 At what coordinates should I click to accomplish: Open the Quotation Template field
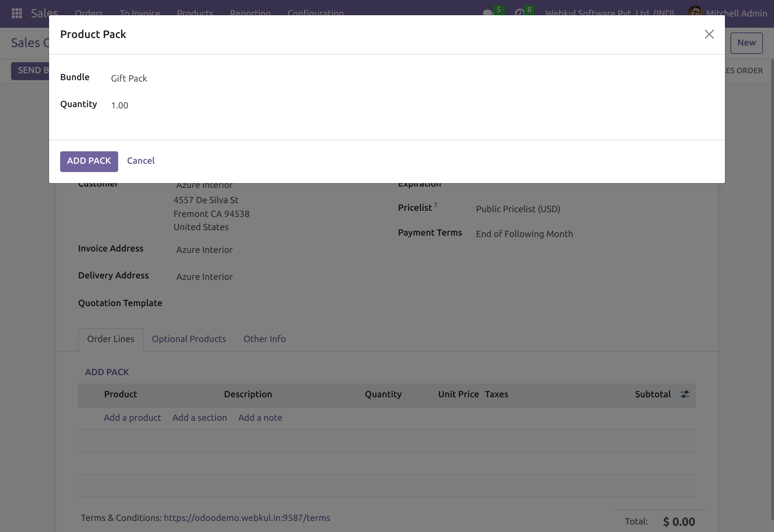coord(207,303)
